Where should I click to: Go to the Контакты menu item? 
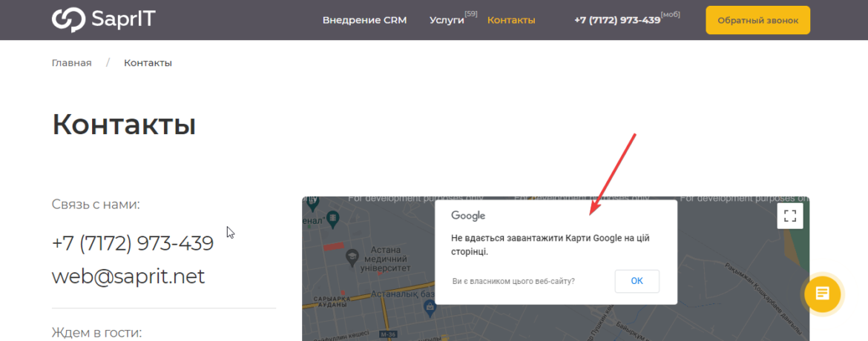point(510,20)
